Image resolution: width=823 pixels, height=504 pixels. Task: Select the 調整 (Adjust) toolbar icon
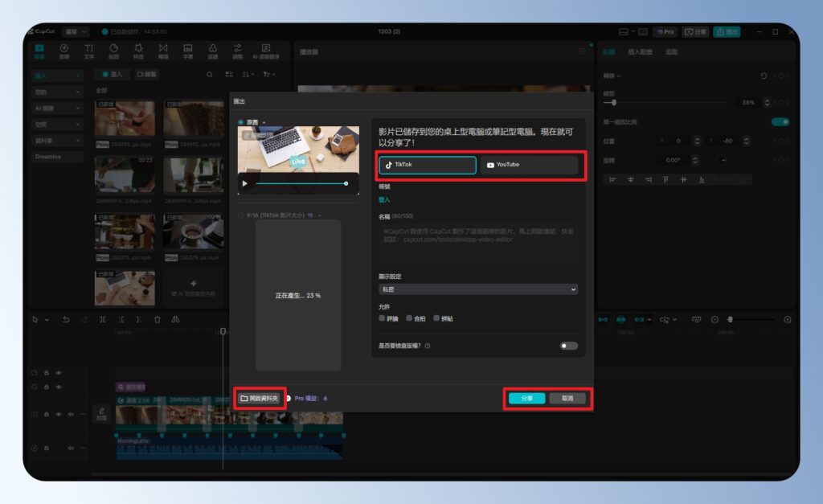[238, 52]
